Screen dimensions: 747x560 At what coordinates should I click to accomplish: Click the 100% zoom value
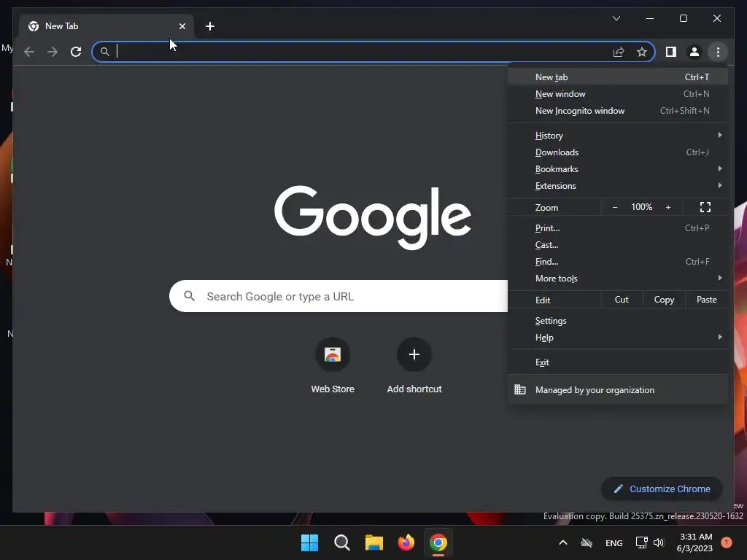click(x=642, y=207)
